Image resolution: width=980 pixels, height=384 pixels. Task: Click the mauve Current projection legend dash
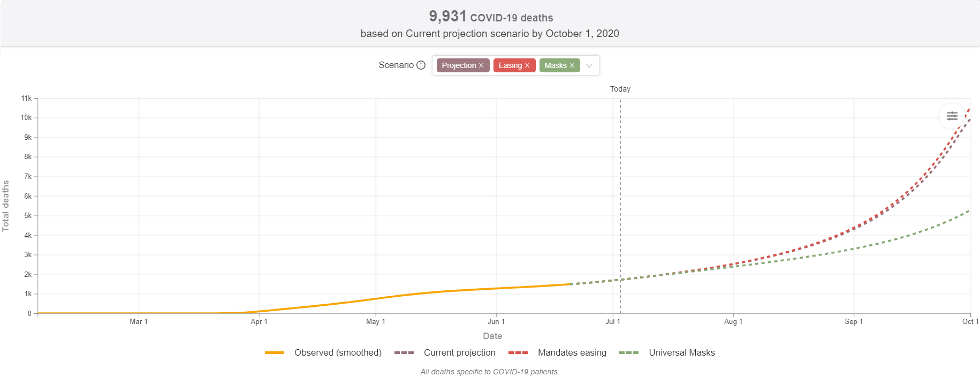[x=404, y=353]
